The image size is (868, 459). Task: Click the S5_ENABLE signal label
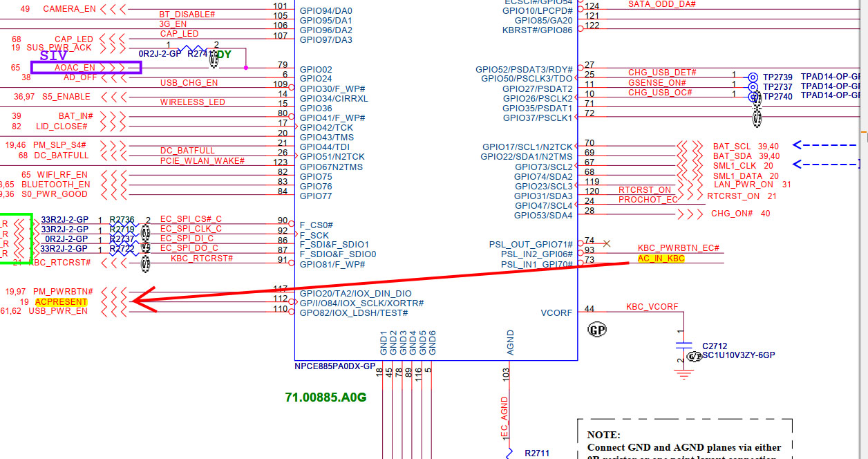click(66, 97)
